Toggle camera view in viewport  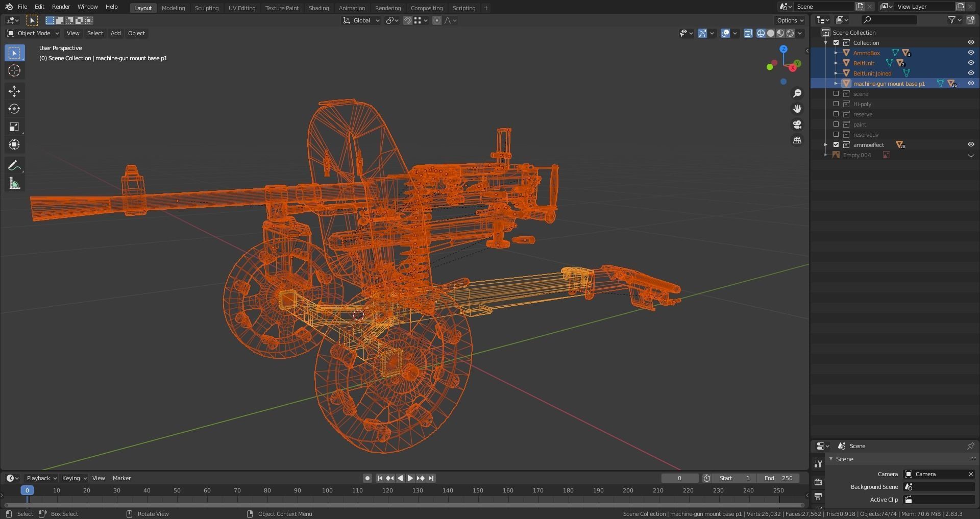click(797, 125)
